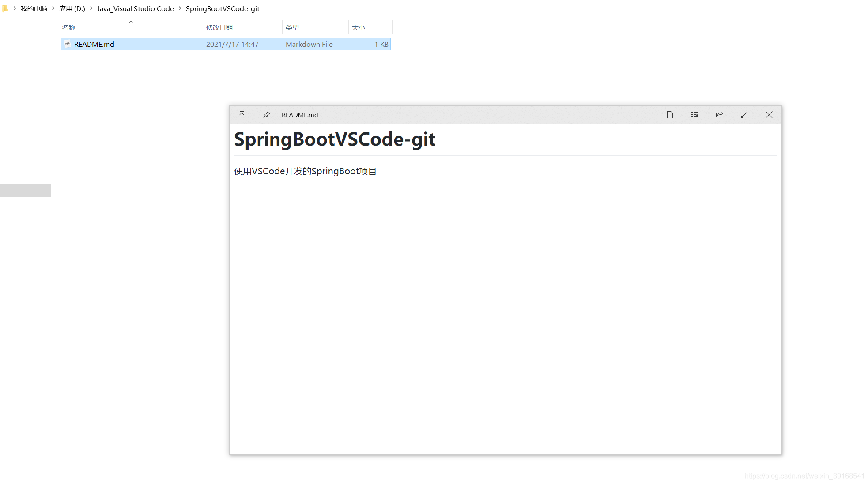Expand chevron after 我的电脑 breadcrumb
The height and width of the screenshot is (484, 868).
click(53, 8)
